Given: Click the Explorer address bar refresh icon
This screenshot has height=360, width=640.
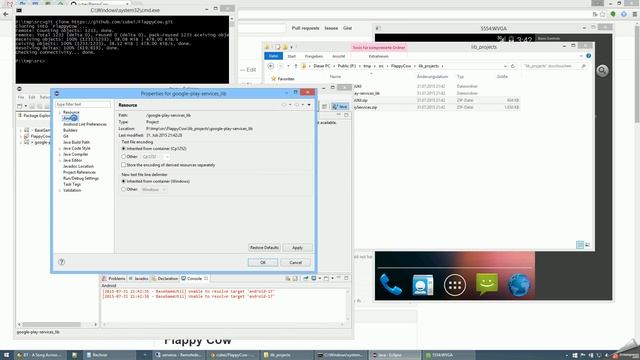Looking at the screenshot, I should coord(513,66).
